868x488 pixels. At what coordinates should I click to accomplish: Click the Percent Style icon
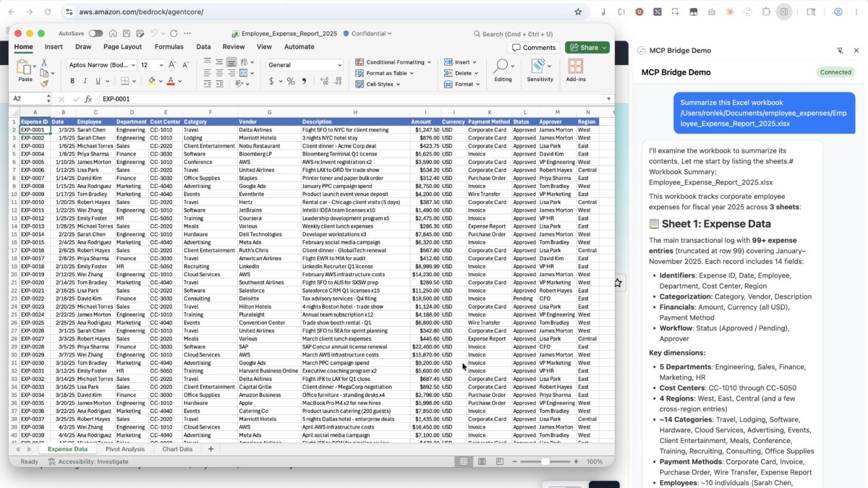(291, 81)
